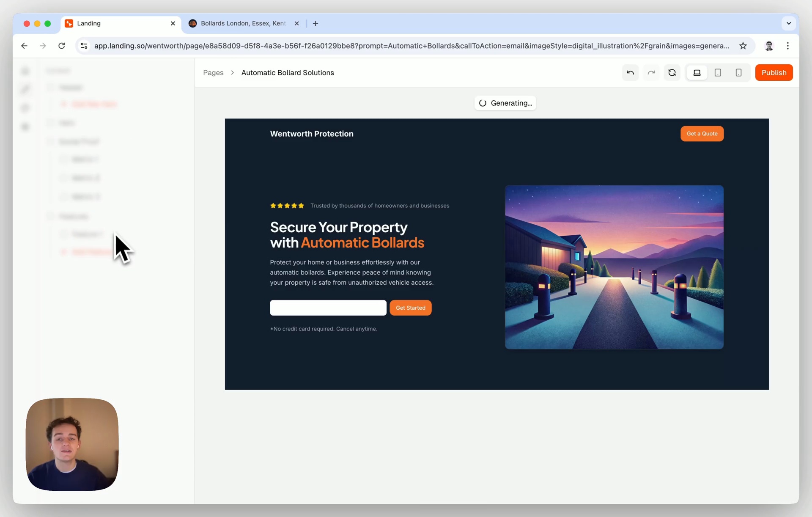Image resolution: width=812 pixels, height=517 pixels.
Task: Open the tab search dropdown chevron
Action: (x=788, y=23)
